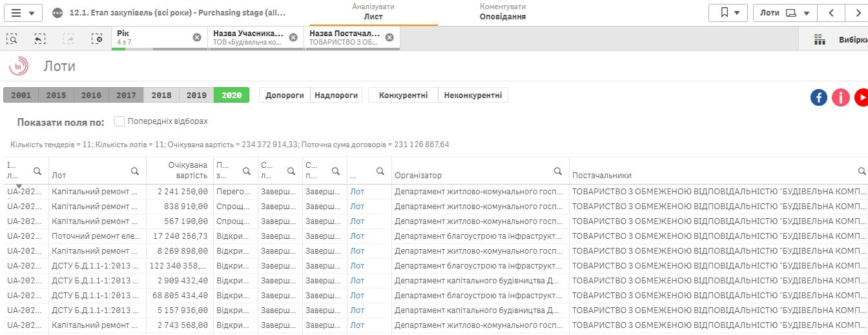Toggle year 2019 filter
The image size is (868, 335).
coord(196,95)
